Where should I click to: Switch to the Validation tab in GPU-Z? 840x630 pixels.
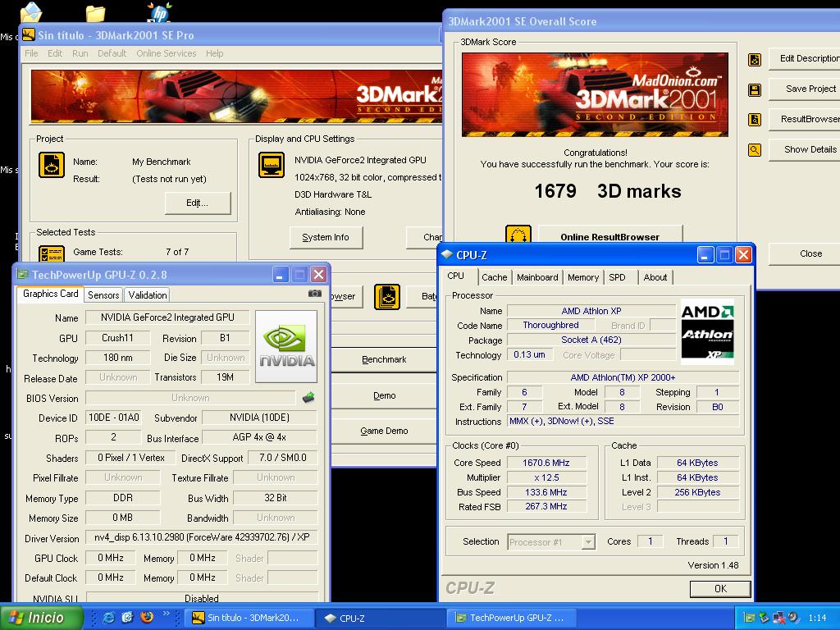[x=148, y=295]
